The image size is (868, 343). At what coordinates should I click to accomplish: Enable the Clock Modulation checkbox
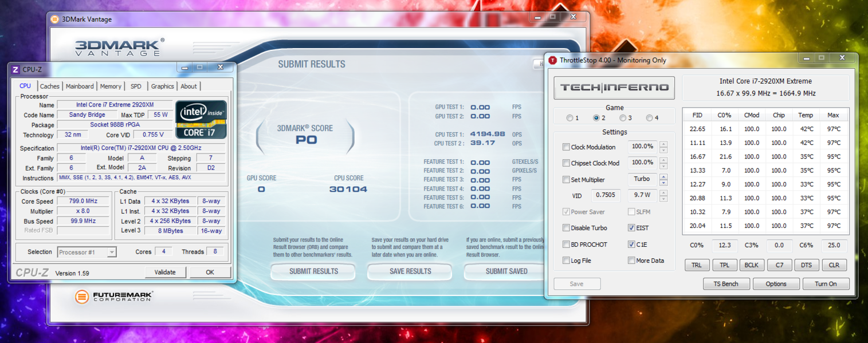[566, 147]
